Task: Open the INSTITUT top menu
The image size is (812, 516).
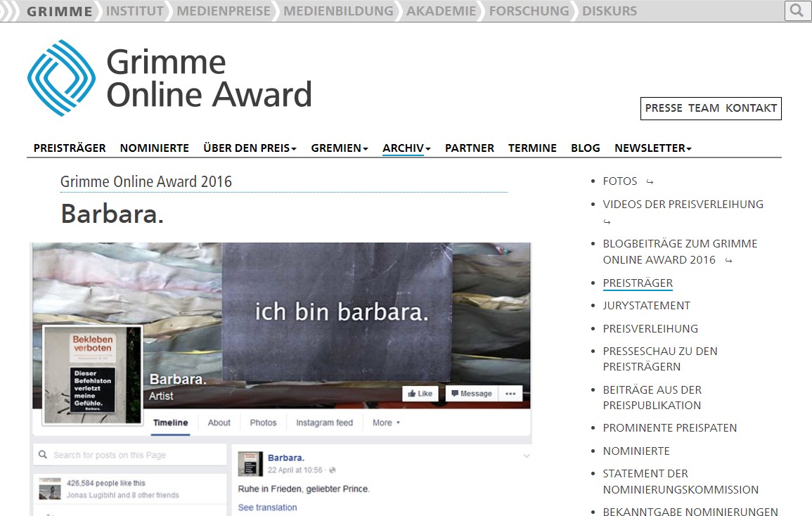Action: click(135, 11)
